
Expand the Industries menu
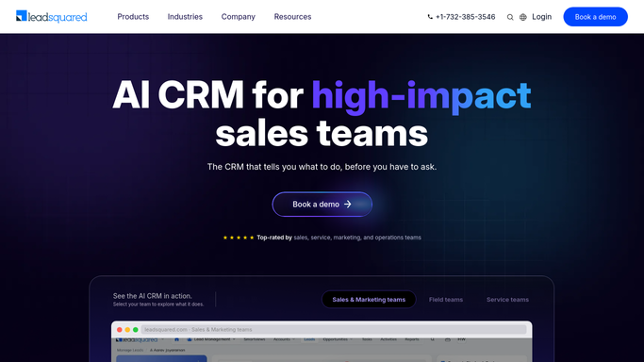[185, 17]
